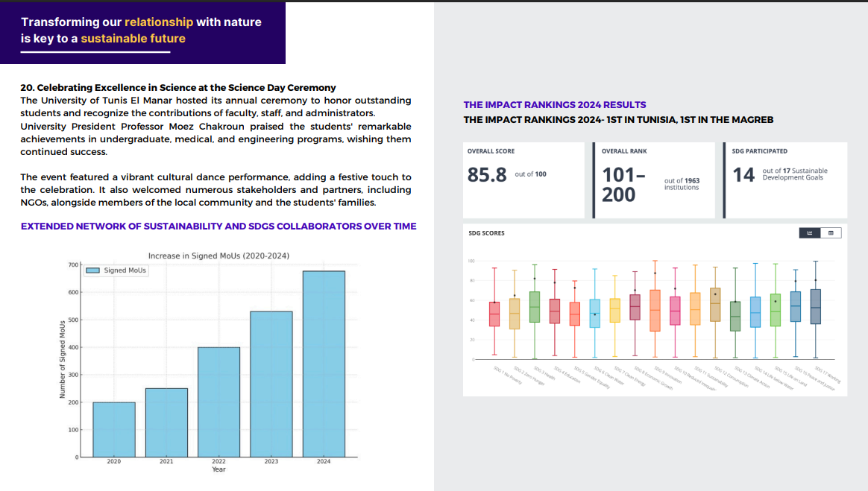Click the purple Transforming our relationship banner
This screenshot has height=491, width=868.
pyautogui.click(x=142, y=31)
